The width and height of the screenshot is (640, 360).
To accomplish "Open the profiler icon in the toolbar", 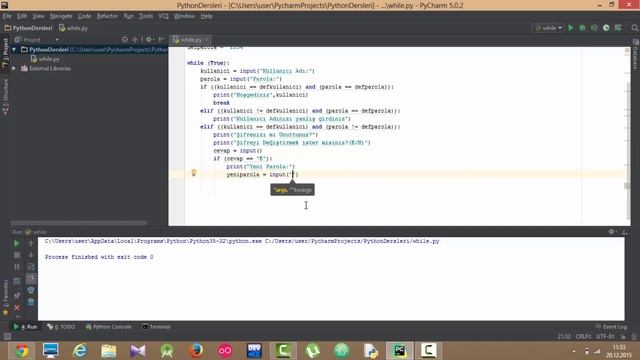I will pyautogui.click(x=606, y=28).
